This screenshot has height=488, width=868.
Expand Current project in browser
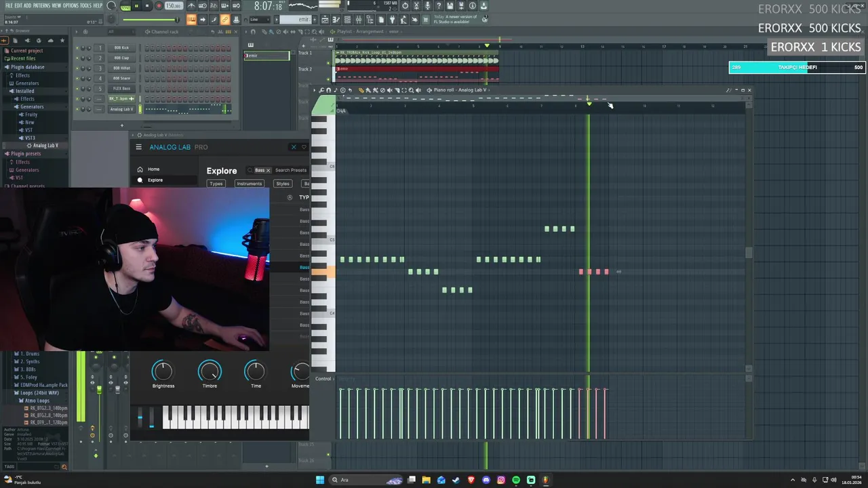pos(26,50)
